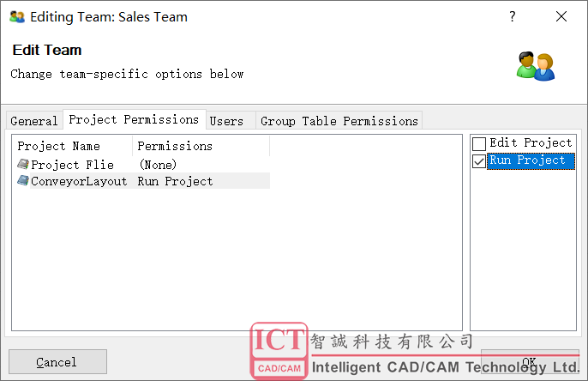Enable the Edit Project checkbox
The width and height of the screenshot is (588, 381).
click(479, 143)
